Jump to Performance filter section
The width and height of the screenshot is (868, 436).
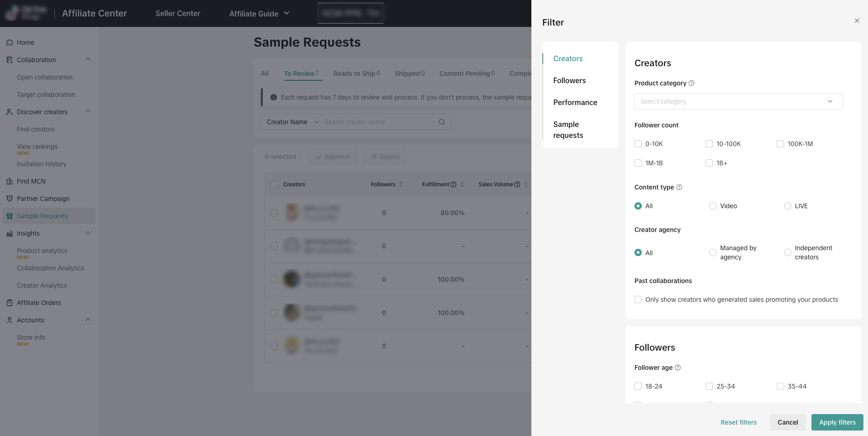[575, 102]
